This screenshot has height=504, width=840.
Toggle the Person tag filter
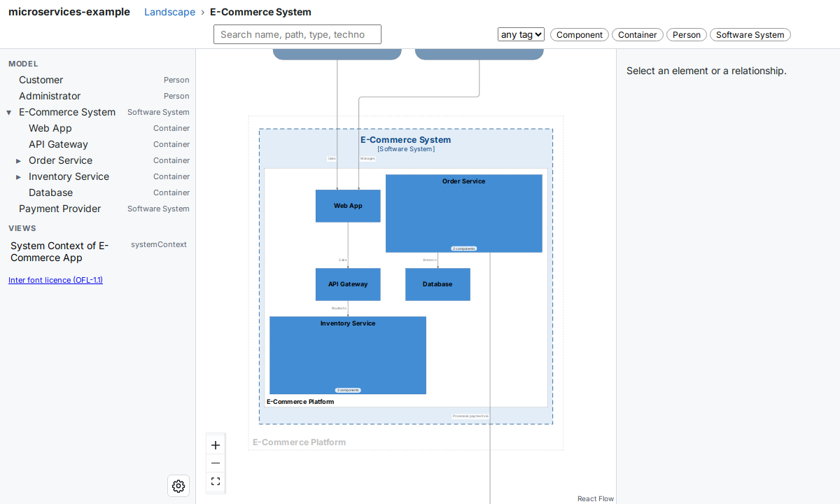coord(687,35)
